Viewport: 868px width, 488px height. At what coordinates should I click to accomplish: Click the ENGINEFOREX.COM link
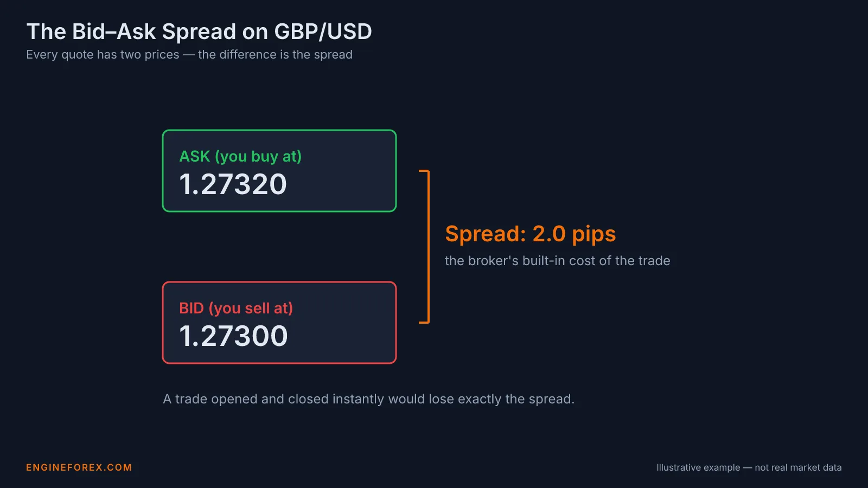click(x=79, y=467)
